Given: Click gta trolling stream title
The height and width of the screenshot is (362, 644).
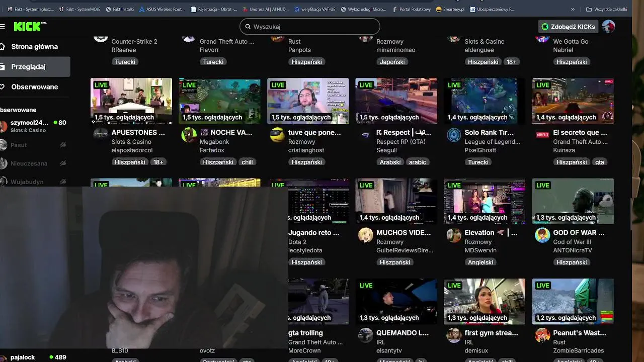Looking at the screenshot, I should [x=305, y=333].
